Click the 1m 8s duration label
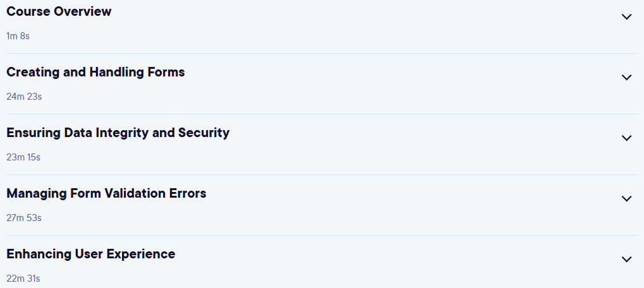The height and width of the screenshot is (288, 644). point(18,36)
